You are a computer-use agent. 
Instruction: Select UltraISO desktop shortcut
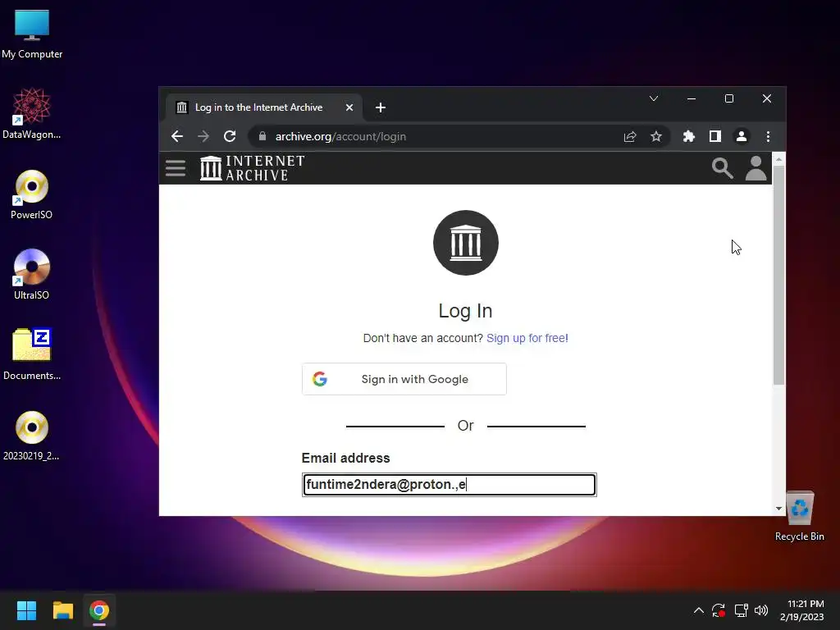(32, 274)
